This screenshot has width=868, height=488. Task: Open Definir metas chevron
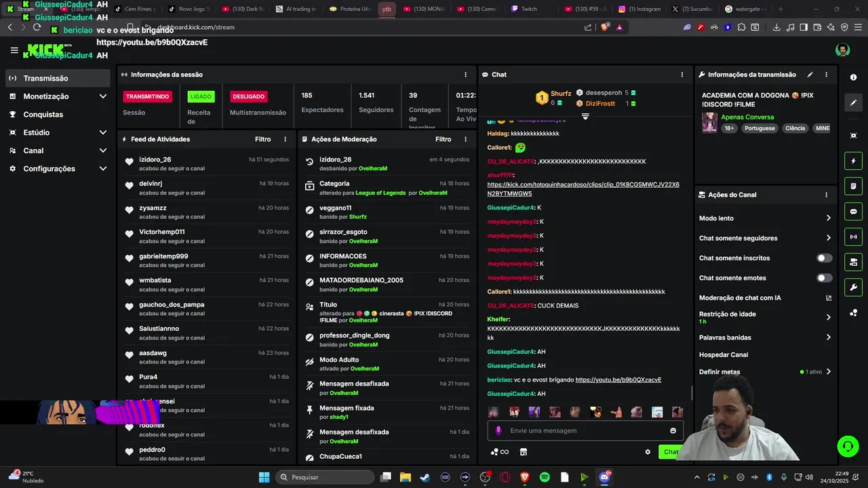pyautogui.click(x=829, y=371)
